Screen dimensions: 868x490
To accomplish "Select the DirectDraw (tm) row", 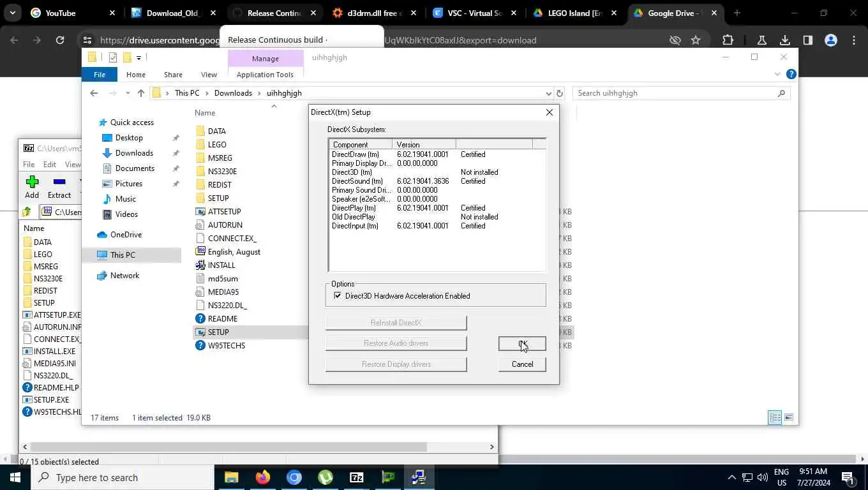I will 437,154.
